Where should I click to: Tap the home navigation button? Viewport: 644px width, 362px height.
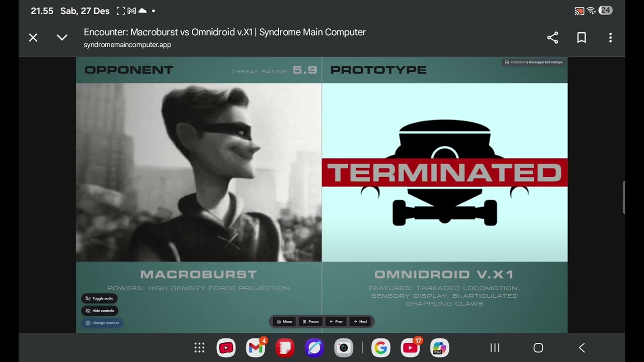538,348
